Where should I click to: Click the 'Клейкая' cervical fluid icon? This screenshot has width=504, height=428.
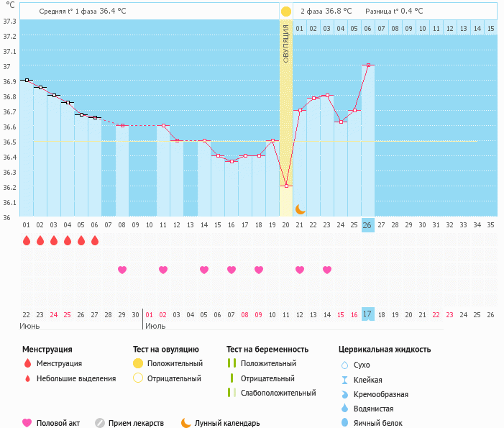pos(344,380)
